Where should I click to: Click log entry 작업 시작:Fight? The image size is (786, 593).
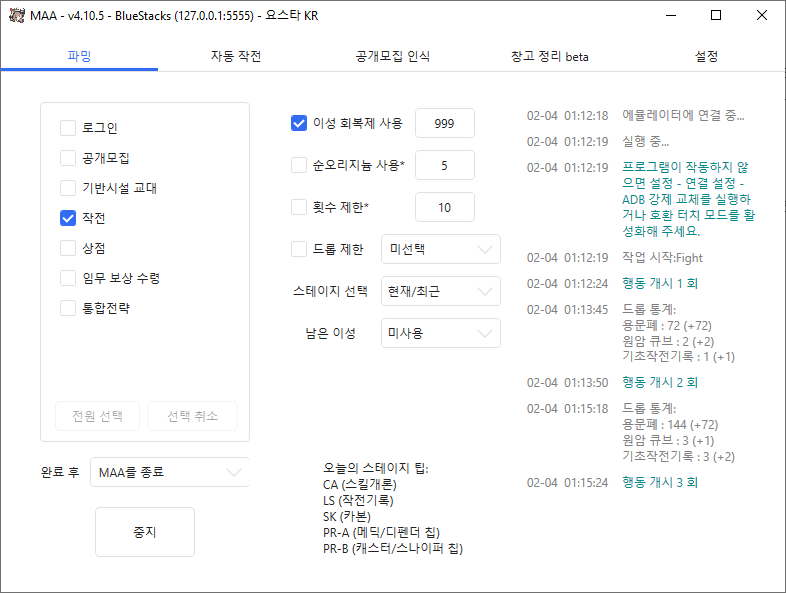(662, 258)
